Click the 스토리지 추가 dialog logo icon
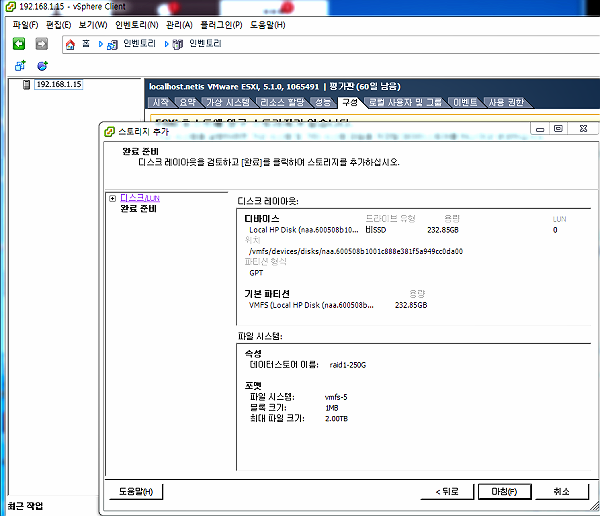This screenshot has height=516, width=600. click(x=109, y=132)
